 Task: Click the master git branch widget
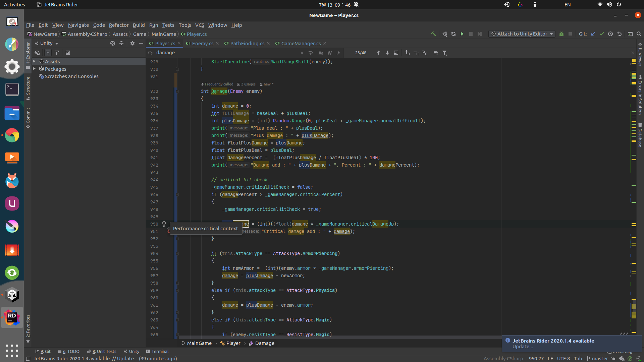[x=597, y=359]
